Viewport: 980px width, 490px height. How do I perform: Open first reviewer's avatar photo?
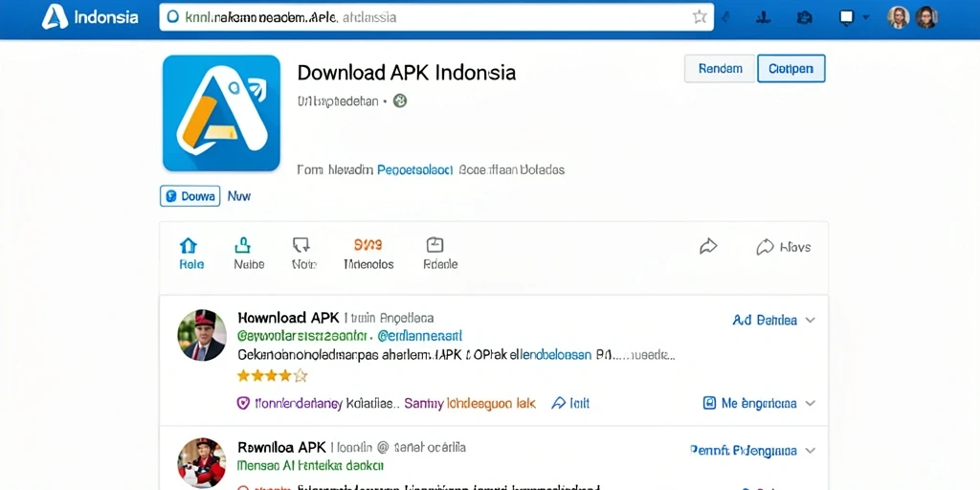pos(201,335)
